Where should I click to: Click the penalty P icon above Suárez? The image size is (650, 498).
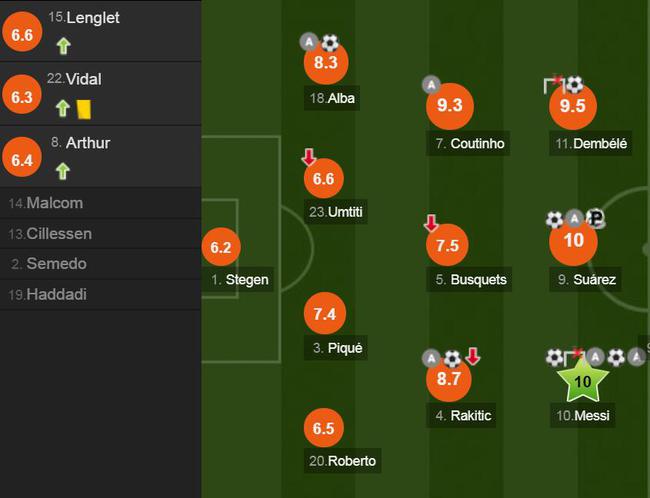596,218
